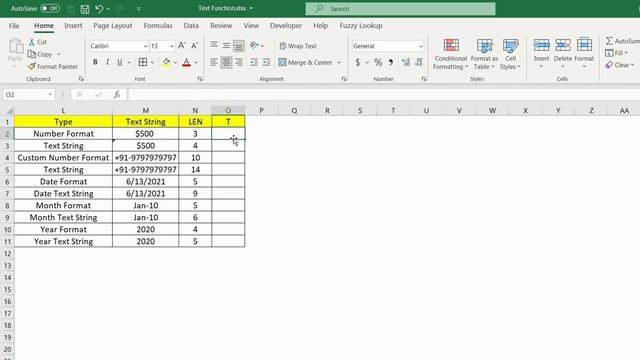Toggle the Center alignment button
Viewport: 640px width, 360px height.
pyautogui.click(x=226, y=62)
